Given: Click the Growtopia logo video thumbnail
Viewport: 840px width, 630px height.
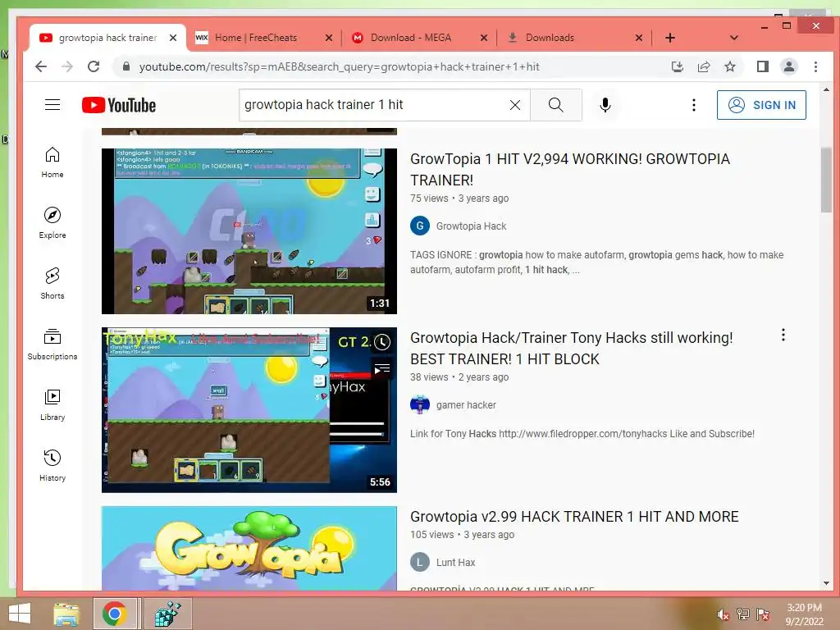Looking at the screenshot, I should pyautogui.click(x=249, y=548).
